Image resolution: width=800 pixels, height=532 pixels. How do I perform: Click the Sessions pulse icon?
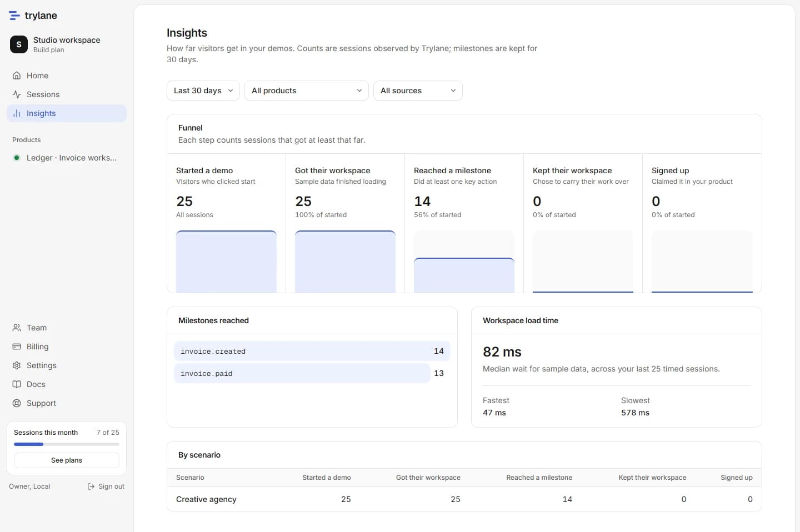click(17, 94)
